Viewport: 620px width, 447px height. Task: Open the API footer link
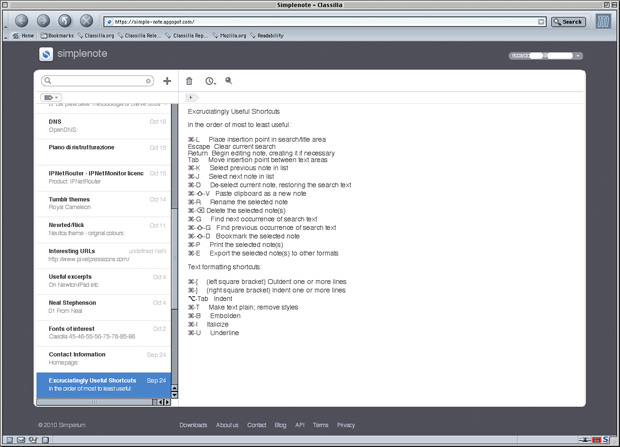coord(300,425)
